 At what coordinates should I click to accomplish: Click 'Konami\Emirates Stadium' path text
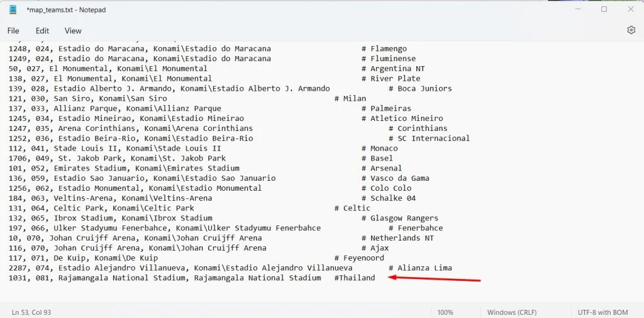187,168
